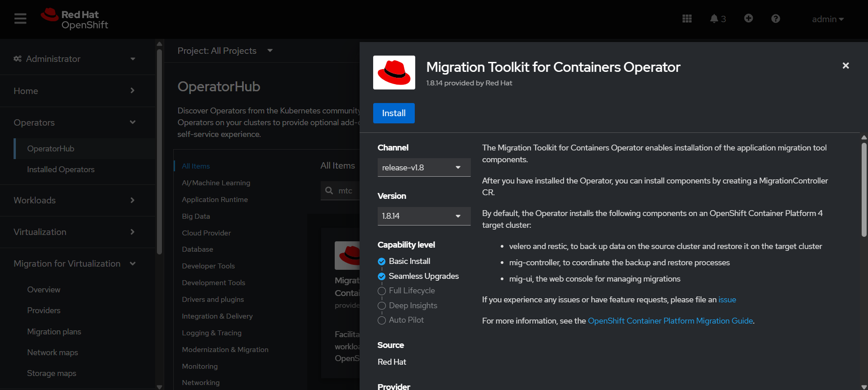The width and height of the screenshot is (868, 390).
Task: Open the OpenShift Container Platform Migration Guide link
Action: coord(670,321)
